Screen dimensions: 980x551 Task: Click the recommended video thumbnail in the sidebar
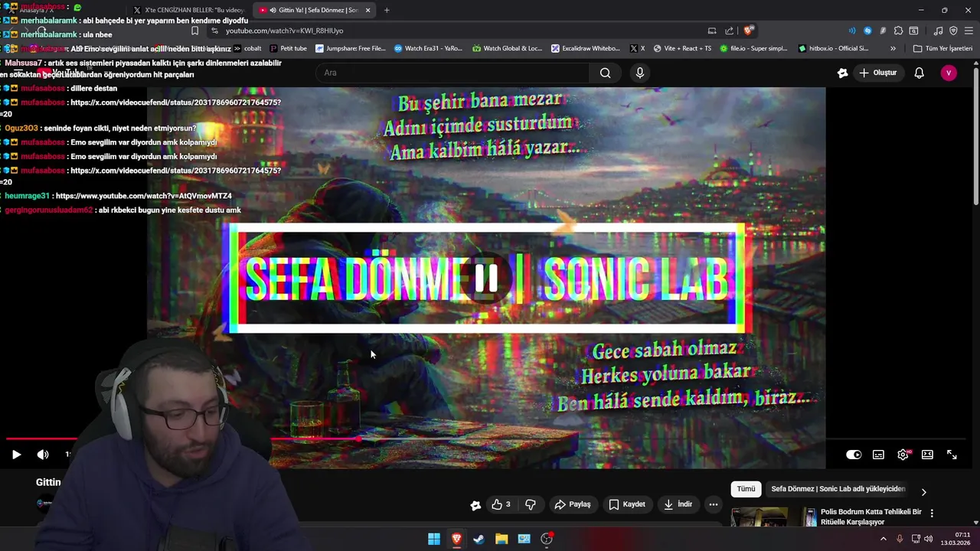(x=773, y=517)
